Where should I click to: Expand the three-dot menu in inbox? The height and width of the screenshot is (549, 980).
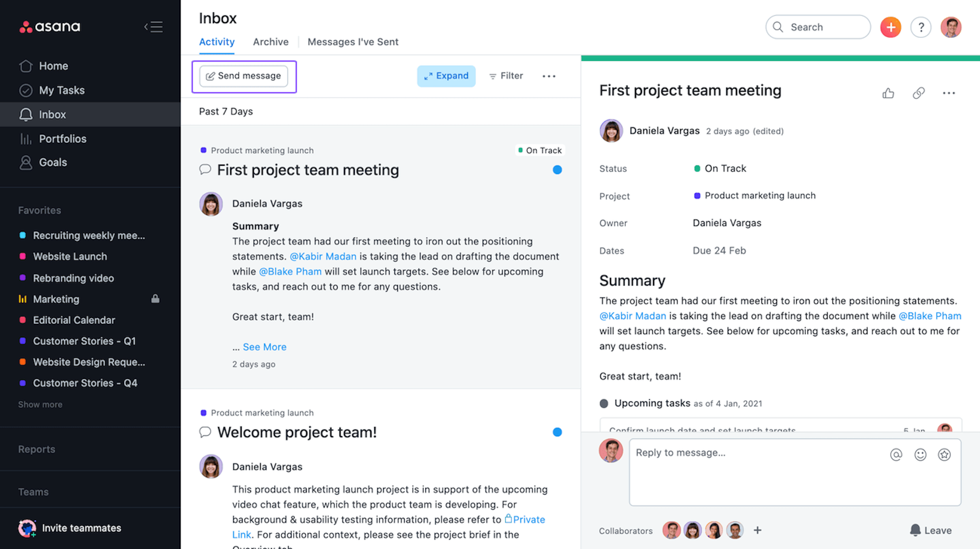pyautogui.click(x=549, y=75)
